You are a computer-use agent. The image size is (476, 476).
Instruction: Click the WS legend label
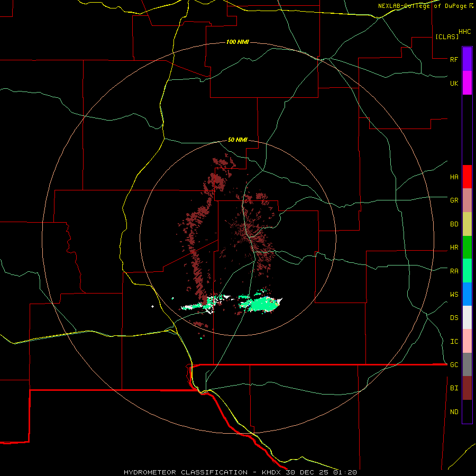pos(454,295)
